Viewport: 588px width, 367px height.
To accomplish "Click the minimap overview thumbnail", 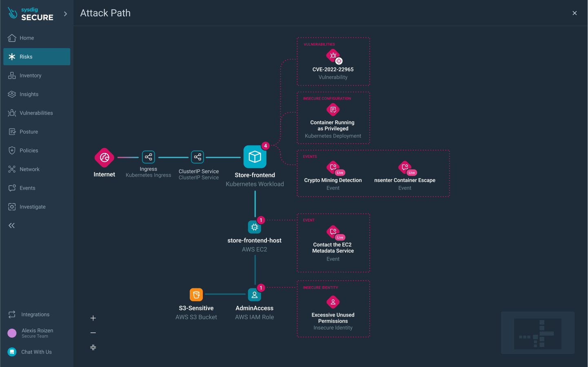I will click(538, 333).
